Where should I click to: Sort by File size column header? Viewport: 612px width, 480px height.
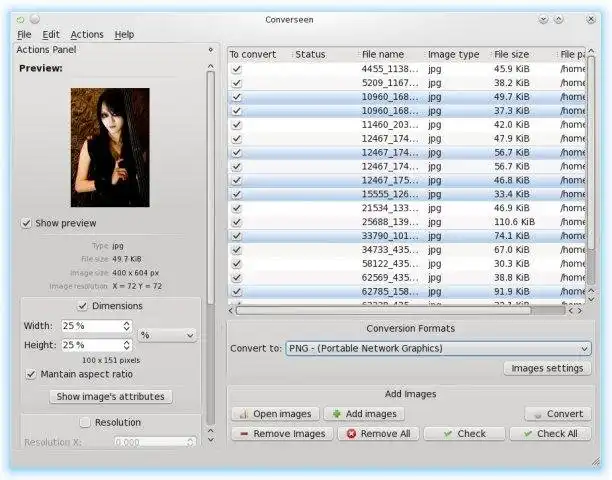coord(524,54)
